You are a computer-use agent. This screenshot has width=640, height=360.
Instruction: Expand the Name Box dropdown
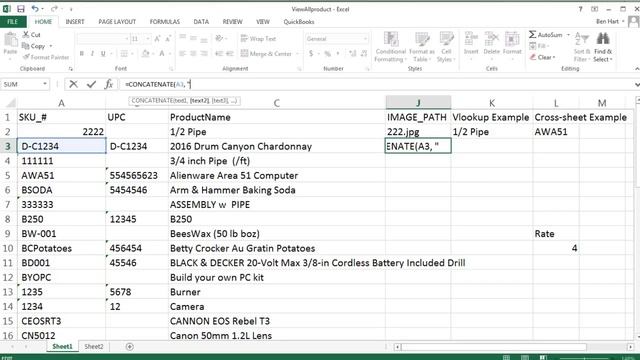(44, 84)
